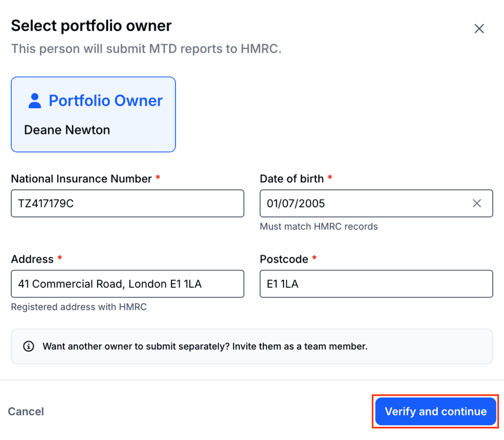Click the Deane Newton name
This screenshot has height=440, width=504.
[x=67, y=130]
